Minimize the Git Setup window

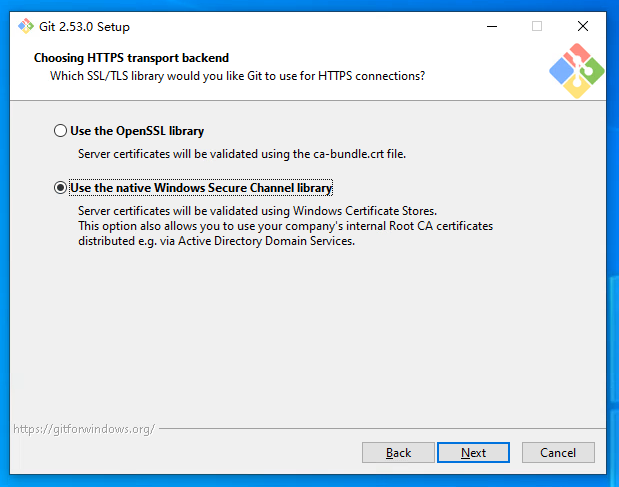(x=491, y=26)
